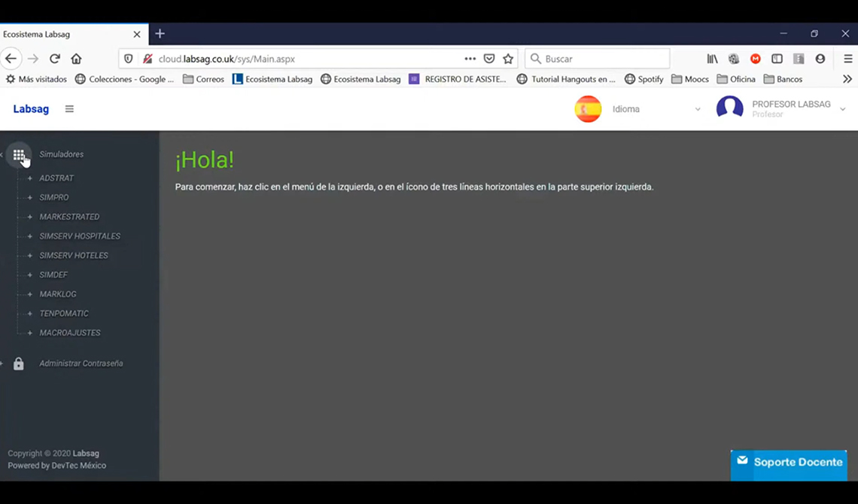Click the DevTec México footer text
The height and width of the screenshot is (504, 858).
(x=79, y=466)
